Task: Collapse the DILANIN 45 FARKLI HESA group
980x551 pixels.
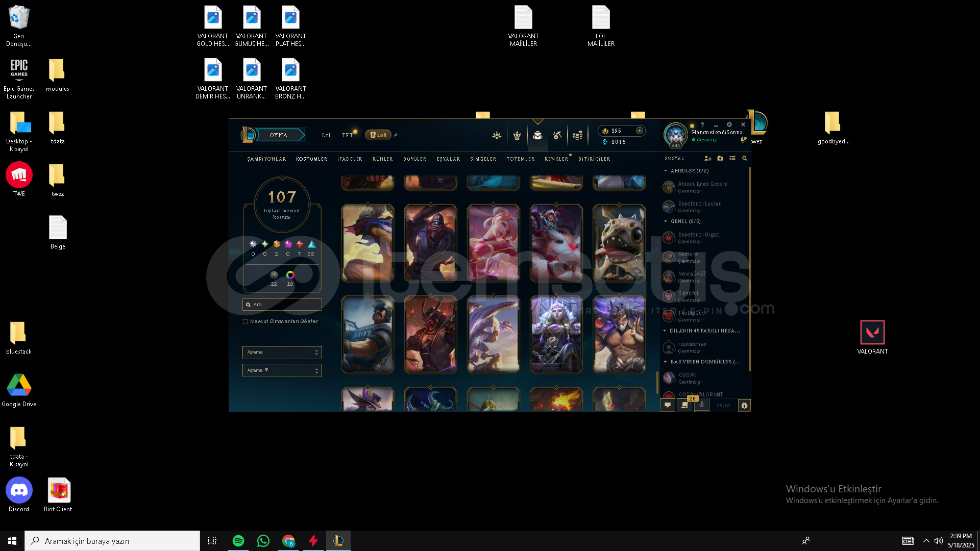Action: [665, 331]
